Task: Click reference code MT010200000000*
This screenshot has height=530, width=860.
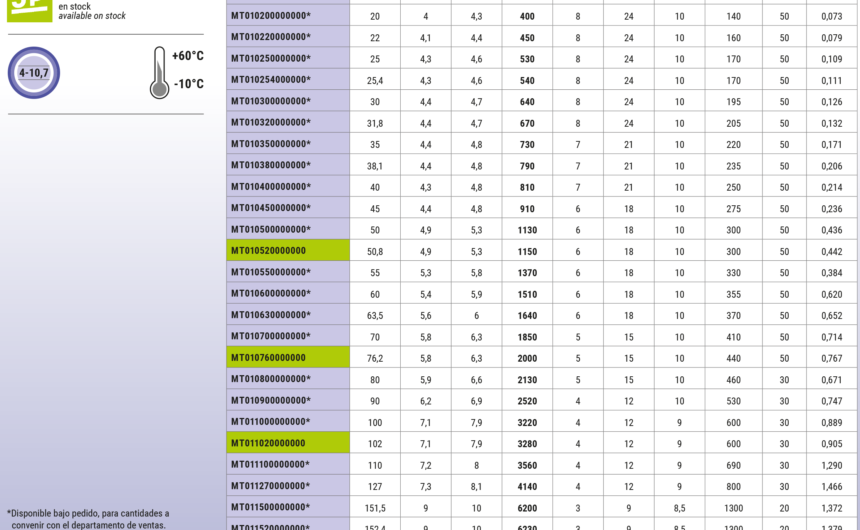Action: 271,17
